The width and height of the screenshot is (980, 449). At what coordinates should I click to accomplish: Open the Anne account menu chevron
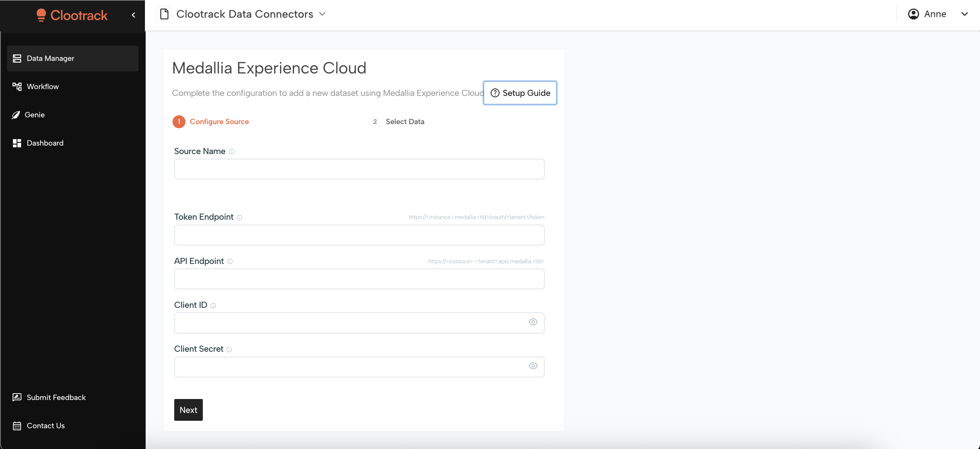[964, 14]
